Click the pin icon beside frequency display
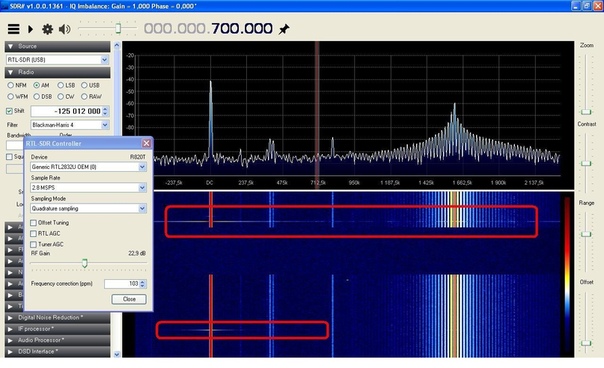The image size is (604, 368). coord(284,29)
